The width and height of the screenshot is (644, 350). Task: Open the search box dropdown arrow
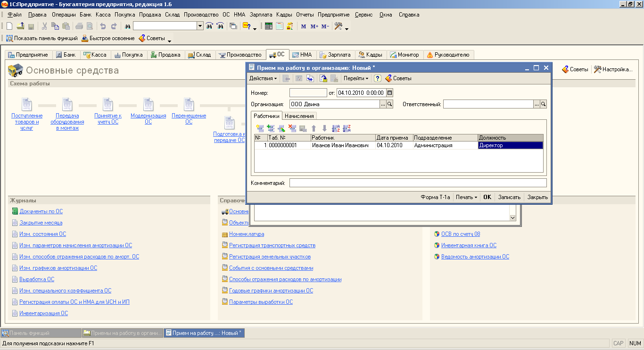(x=200, y=26)
